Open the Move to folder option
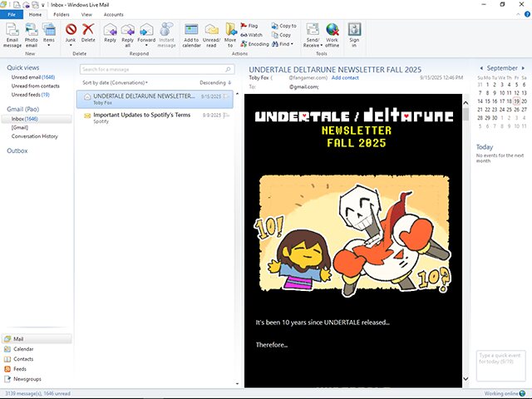Screen dimensions: 532x399 (230, 35)
